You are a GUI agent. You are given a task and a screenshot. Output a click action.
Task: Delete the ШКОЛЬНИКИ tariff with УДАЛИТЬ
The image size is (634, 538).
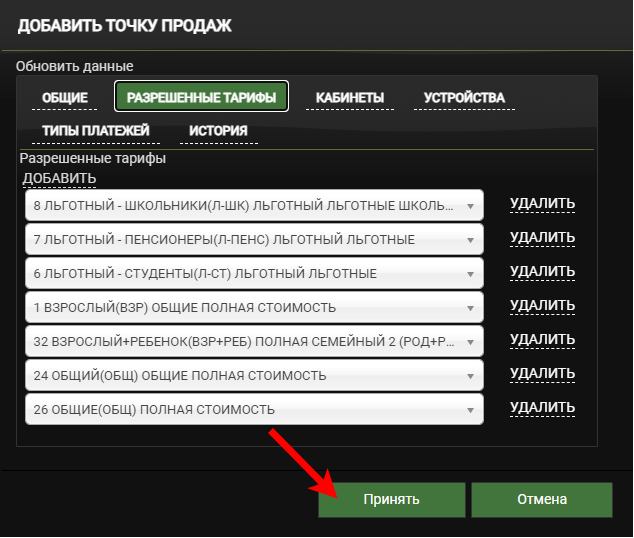coord(542,204)
